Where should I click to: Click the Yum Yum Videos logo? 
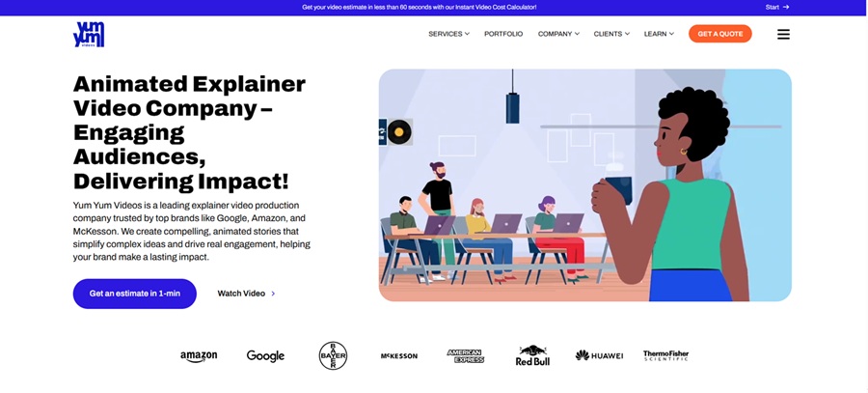point(89,35)
